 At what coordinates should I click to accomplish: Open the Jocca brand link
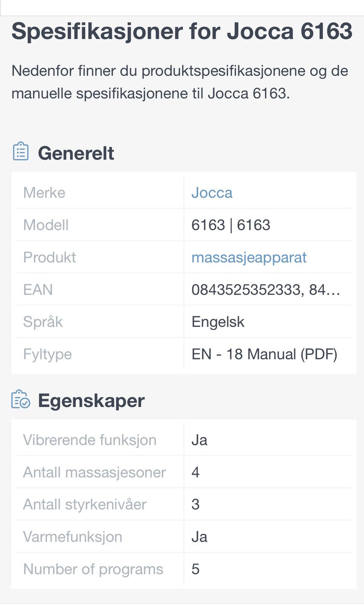[212, 193]
